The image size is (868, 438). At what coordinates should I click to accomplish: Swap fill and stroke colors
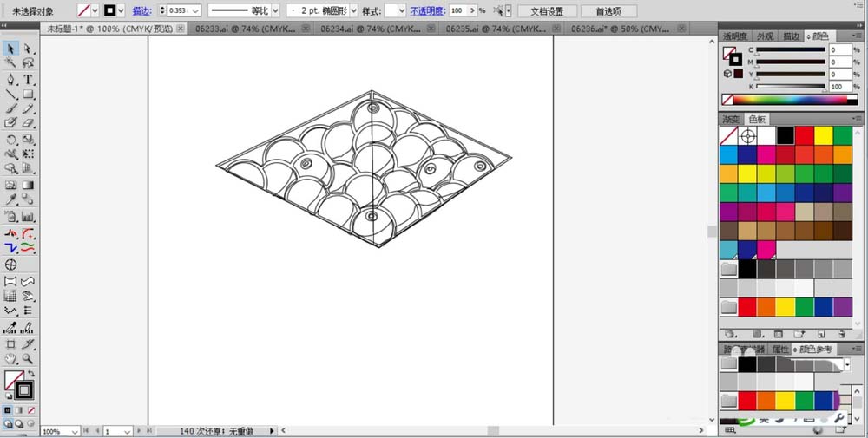[32, 374]
